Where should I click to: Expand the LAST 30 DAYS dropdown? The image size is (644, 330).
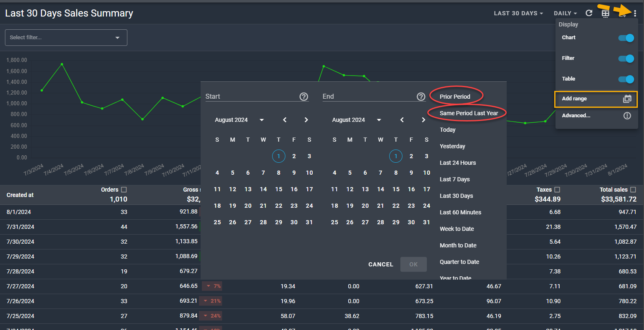point(518,13)
